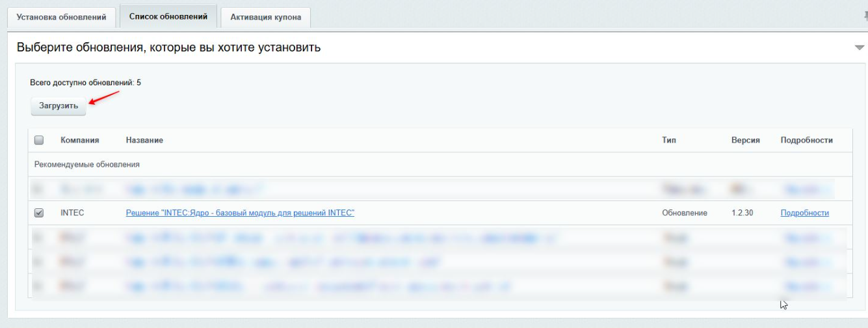Image resolution: width=868 pixels, height=328 pixels.
Task: Uncheck the INTEC update checkbox
Action: [39, 213]
